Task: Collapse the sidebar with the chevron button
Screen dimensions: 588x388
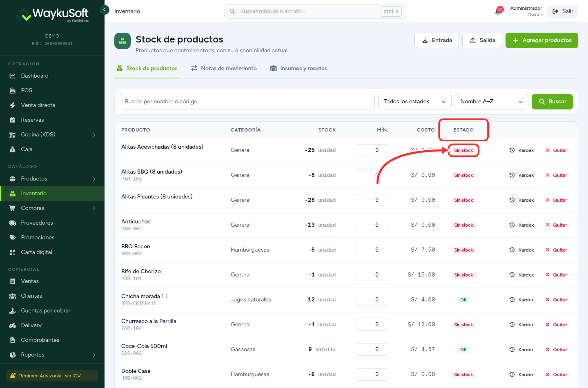Action: tap(105, 10)
